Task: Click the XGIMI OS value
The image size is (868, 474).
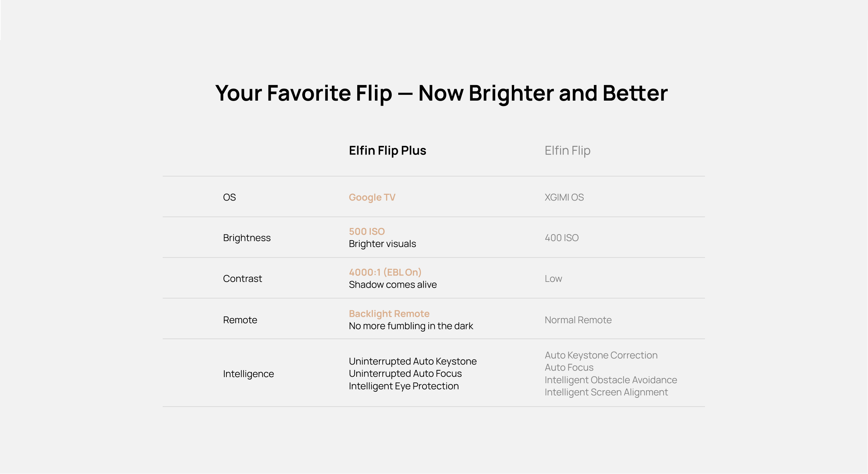Action: [x=564, y=197]
